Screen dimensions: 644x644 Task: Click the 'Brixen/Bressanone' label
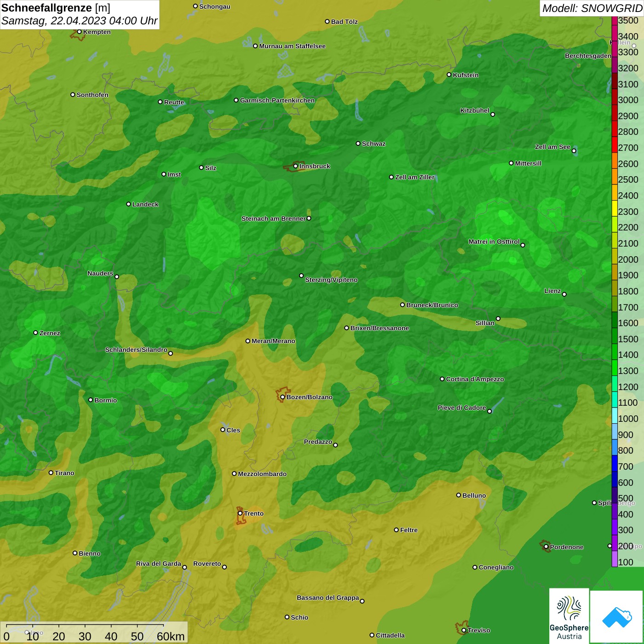point(379,328)
